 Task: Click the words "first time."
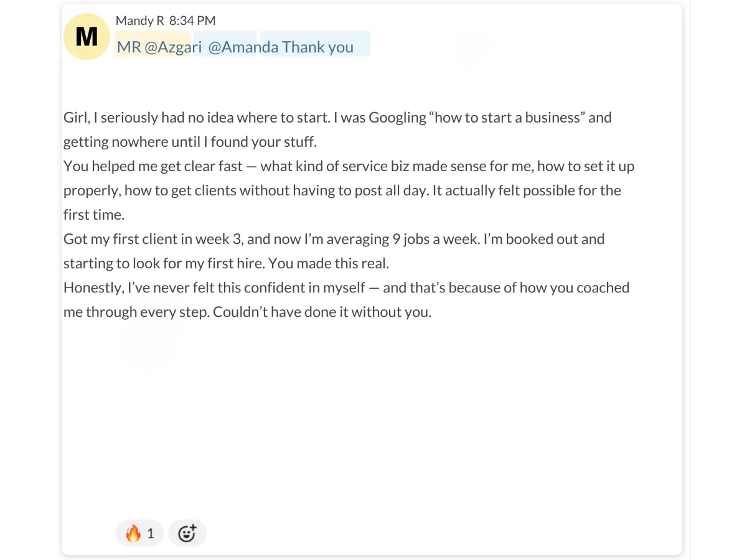tap(94, 215)
